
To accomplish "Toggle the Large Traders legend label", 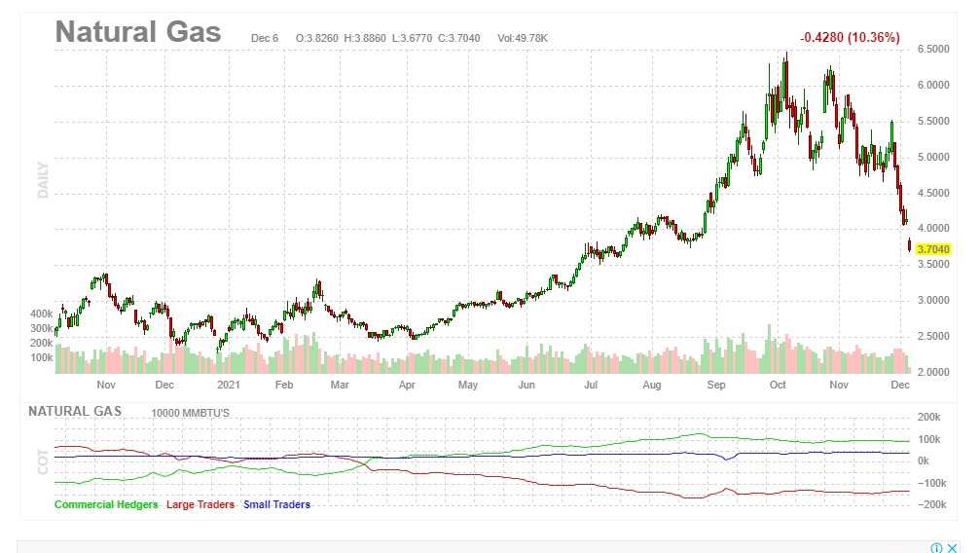I will tap(200, 504).
